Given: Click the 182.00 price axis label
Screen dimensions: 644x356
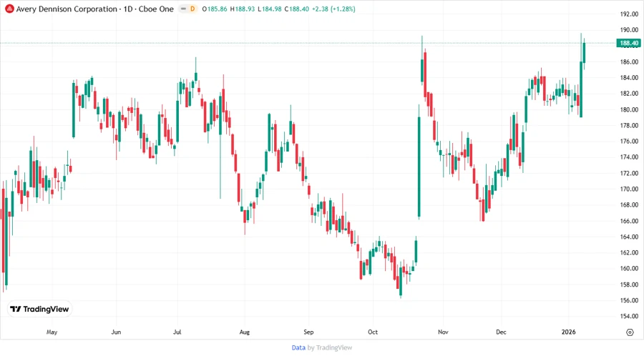Looking at the screenshot, I should pyautogui.click(x=629, y=94).
